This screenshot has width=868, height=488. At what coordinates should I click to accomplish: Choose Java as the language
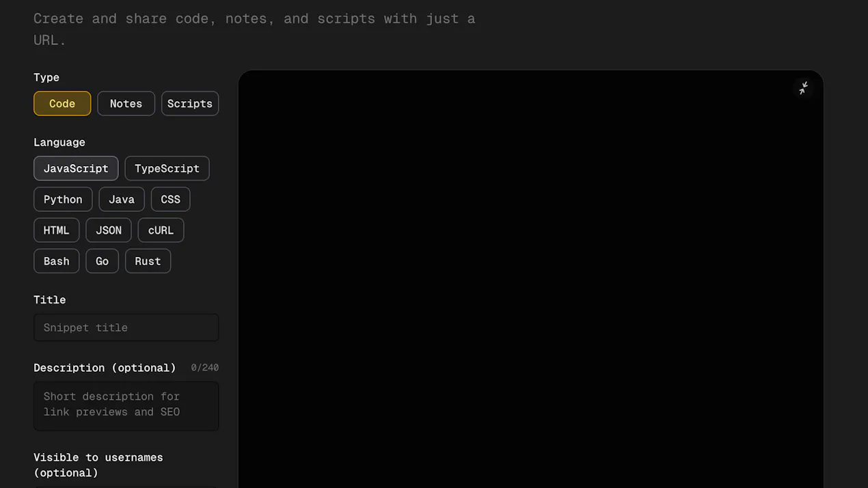click(122, 200)
